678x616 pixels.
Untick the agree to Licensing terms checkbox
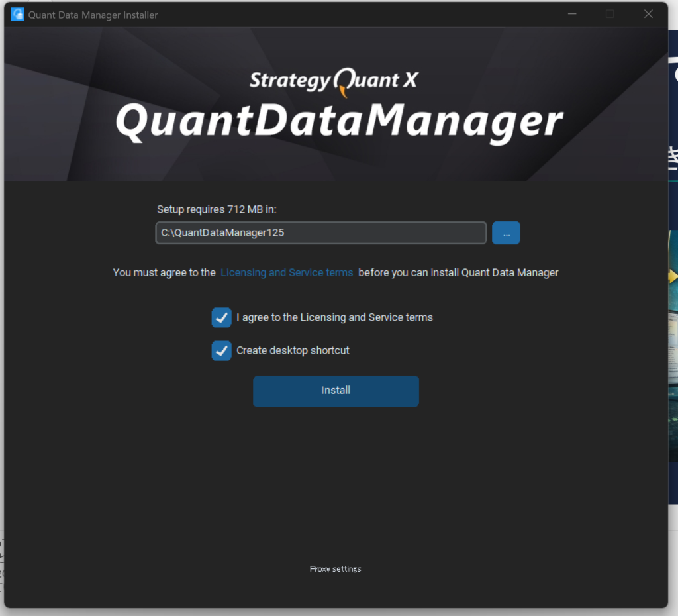(221, 318)
